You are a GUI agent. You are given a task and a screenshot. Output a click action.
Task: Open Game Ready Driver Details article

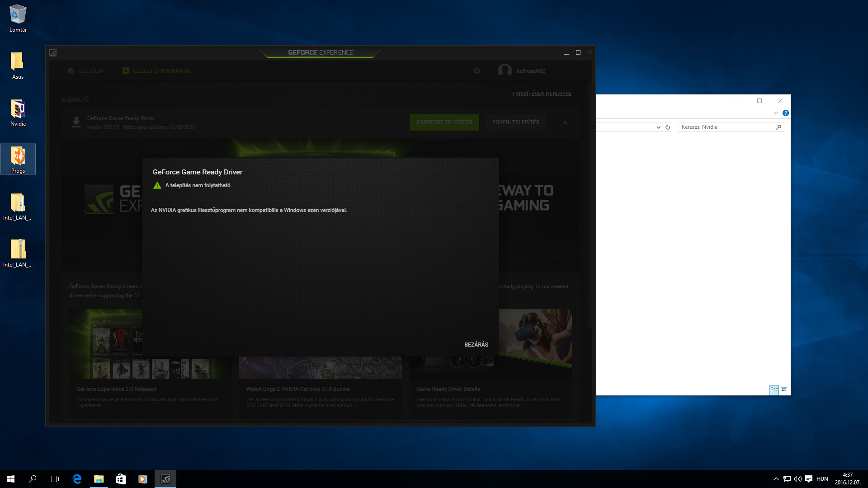coord(448,389)
